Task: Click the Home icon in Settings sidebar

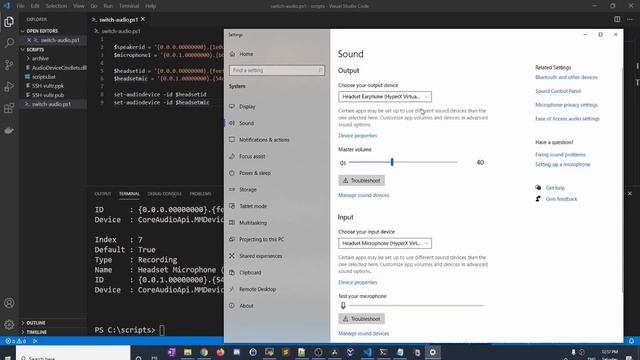Action: click(232, 54)
